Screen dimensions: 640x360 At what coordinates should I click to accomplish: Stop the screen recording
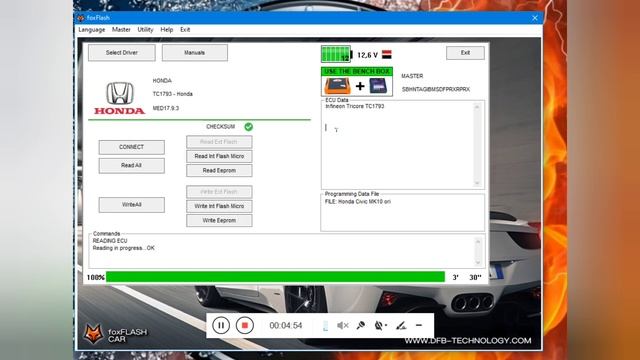point(244,325)
